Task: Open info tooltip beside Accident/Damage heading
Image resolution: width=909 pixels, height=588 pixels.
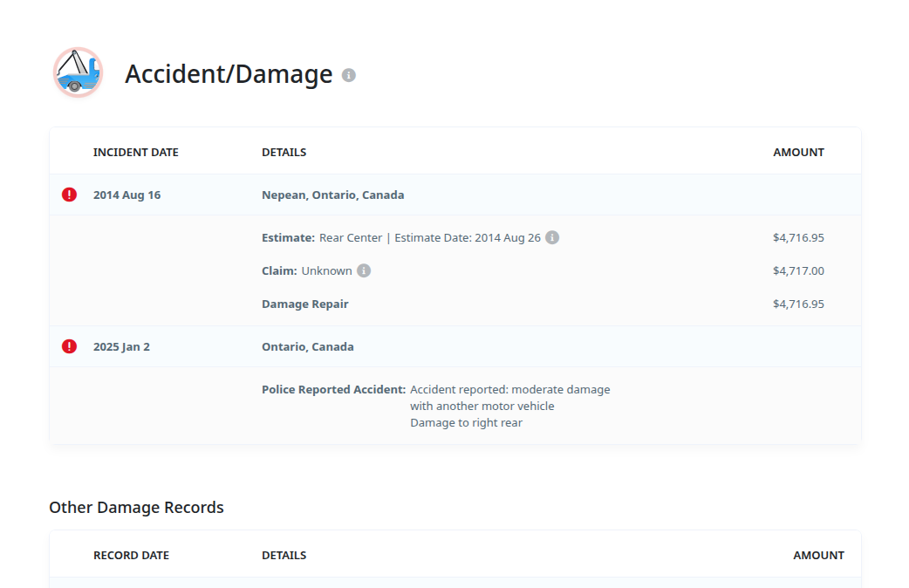Action: point(349,75)
